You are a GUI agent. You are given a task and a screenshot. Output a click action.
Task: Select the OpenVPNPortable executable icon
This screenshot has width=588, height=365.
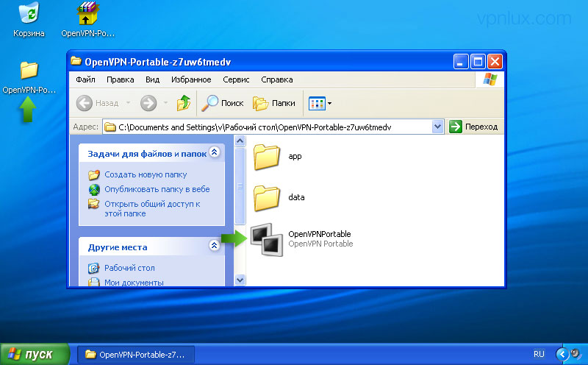pos(267,239)
